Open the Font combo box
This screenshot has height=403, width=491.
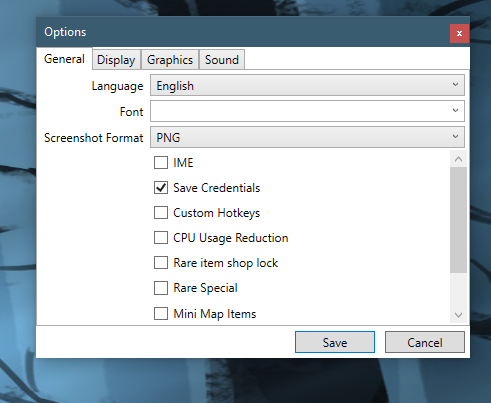click(307, 111)
